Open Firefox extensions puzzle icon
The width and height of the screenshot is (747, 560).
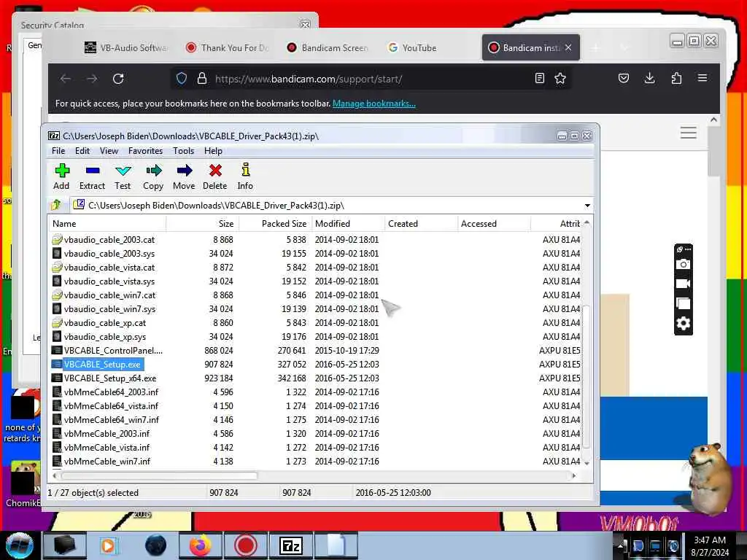[x=676, y=78]
